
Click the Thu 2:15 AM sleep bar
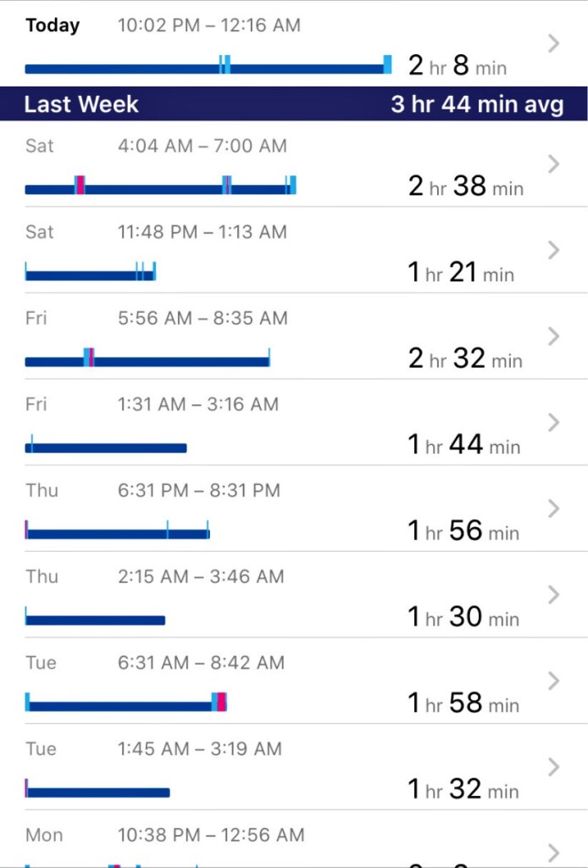(95, 620)
